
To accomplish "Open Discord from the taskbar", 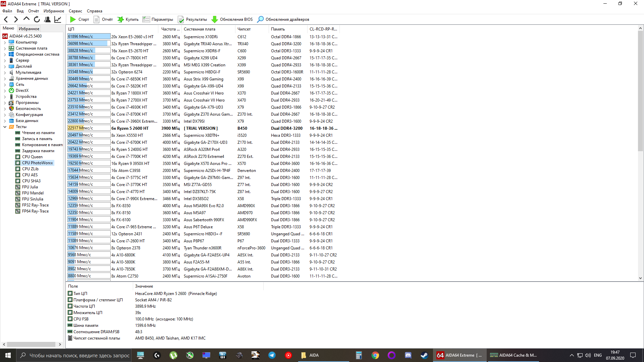I will coord(408,355).
